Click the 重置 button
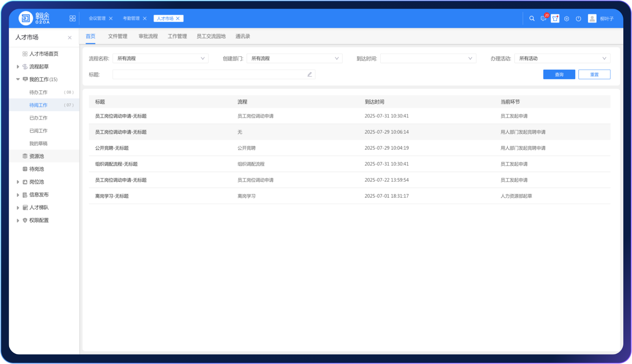This screenshot has height=364, width=632. 594,74
